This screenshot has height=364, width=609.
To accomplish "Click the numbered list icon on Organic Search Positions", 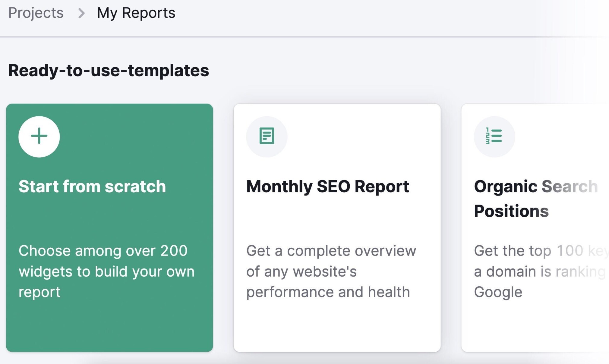I will [x=494, y=136].
